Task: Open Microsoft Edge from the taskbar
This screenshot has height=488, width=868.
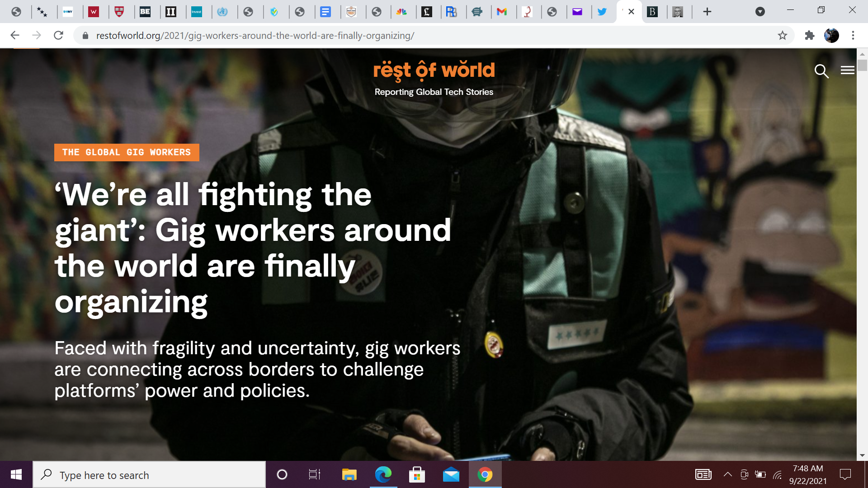Action: (383, 475)
